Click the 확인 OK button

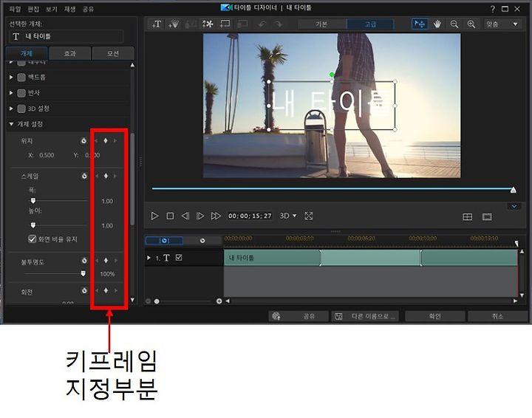pos(435,316)
